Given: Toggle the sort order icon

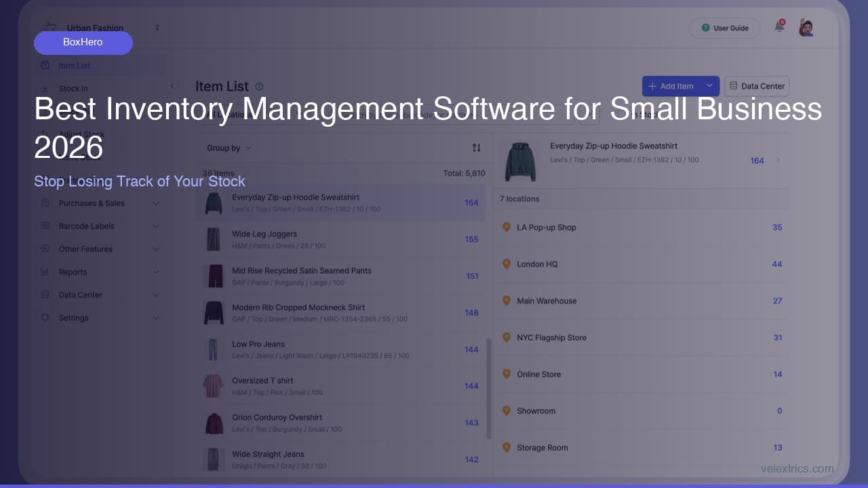Looking at the screenshot, I should click(x=476, y=148).
